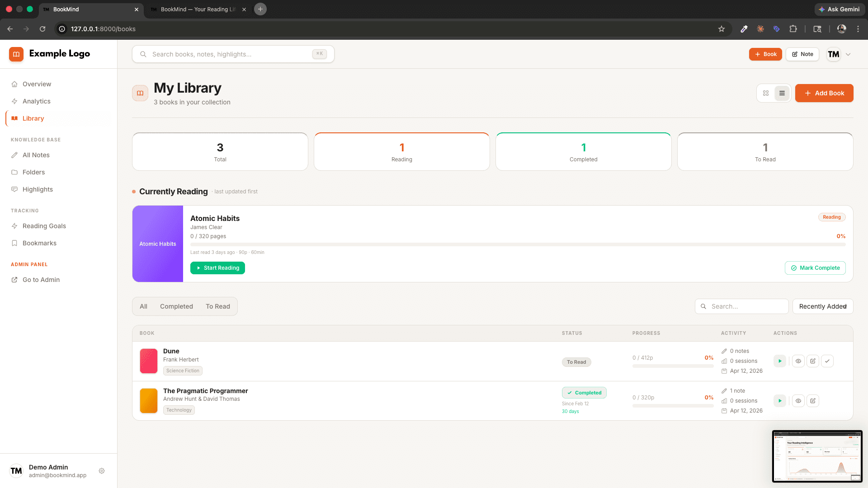The width and height of the screenshot is (868, 488).
Task: Open the Recently Added sort dropdown
Action: 823,306
